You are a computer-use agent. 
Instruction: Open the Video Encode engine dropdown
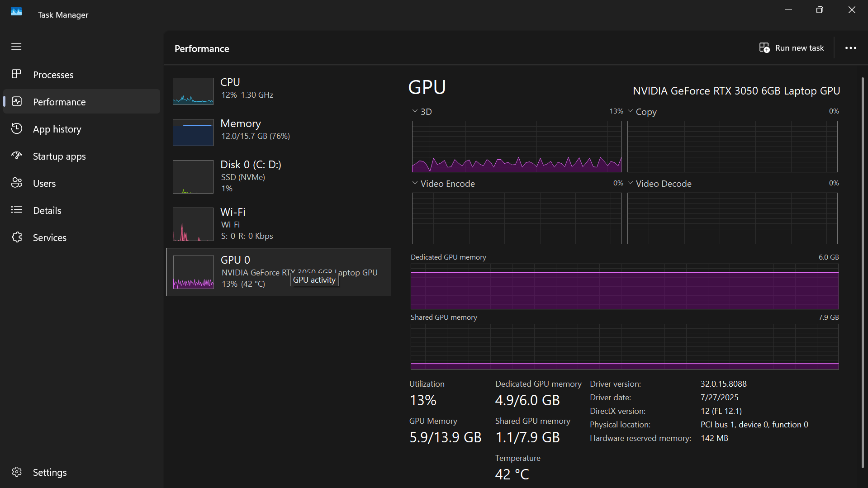click(x=415, y=183)
